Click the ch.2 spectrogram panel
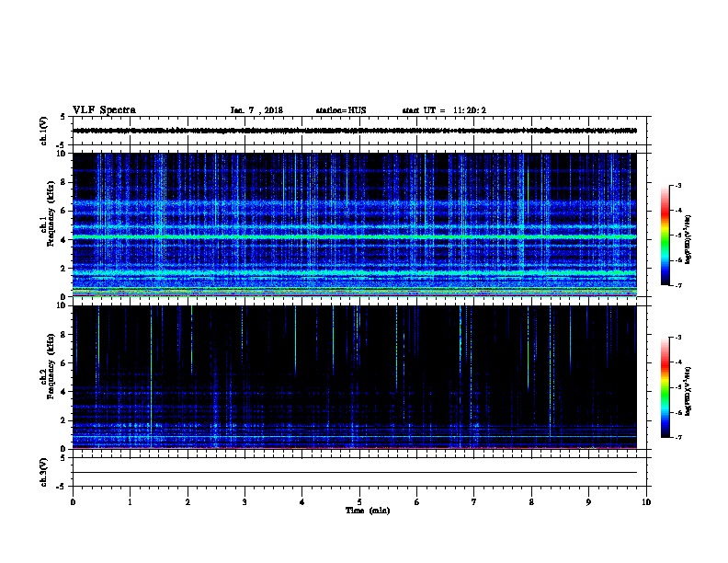Screen dimensions: 728x563 (x=355, y=377)
